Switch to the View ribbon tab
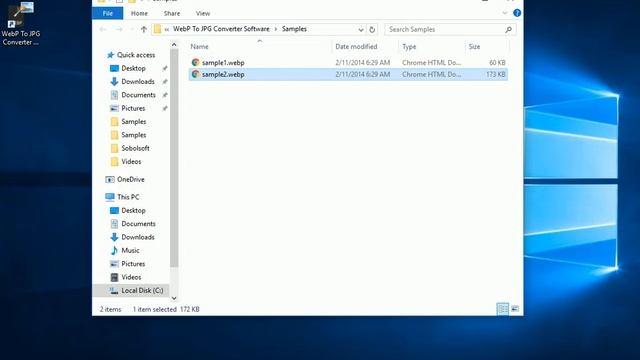Viewport: 640px width, 360px height. click(x=203, y=13)
